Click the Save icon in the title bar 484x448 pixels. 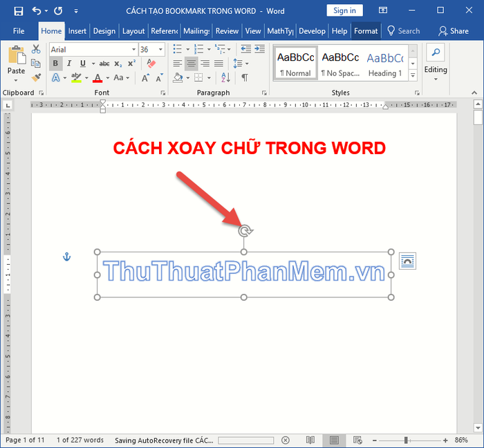click(x=19, y=11)
